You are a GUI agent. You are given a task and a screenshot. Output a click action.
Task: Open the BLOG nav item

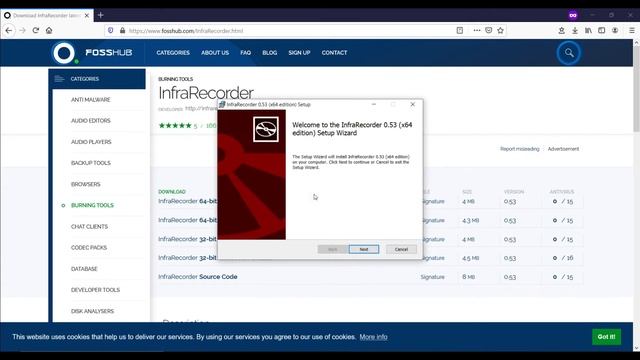click(x=269, y=53)
